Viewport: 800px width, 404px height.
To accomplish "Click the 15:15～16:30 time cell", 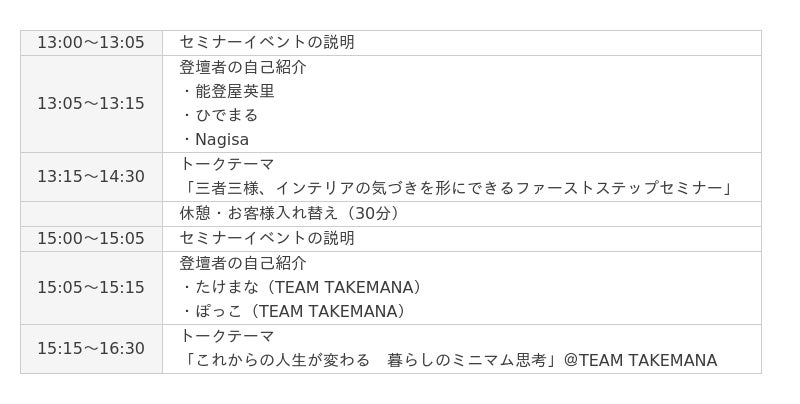I will coord(91,349).
